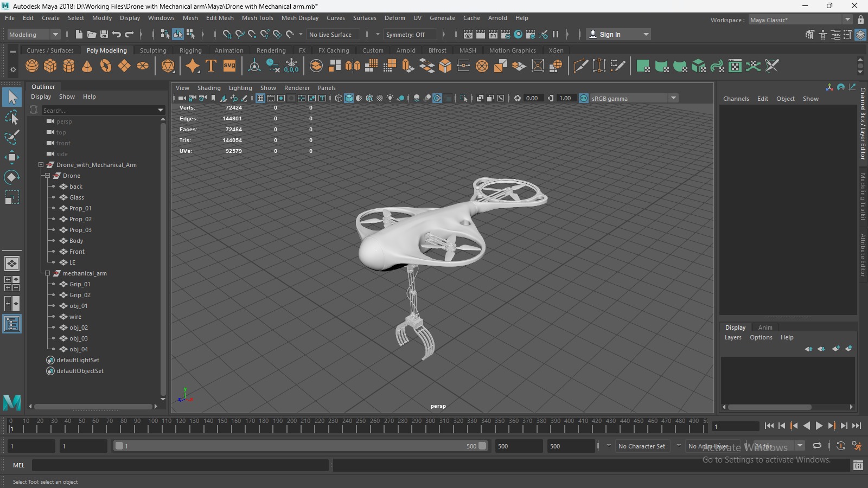The width and height of the screenshot is (868, 488).
Task: Toggle Symmetry Off field
Action: [410, 35]
